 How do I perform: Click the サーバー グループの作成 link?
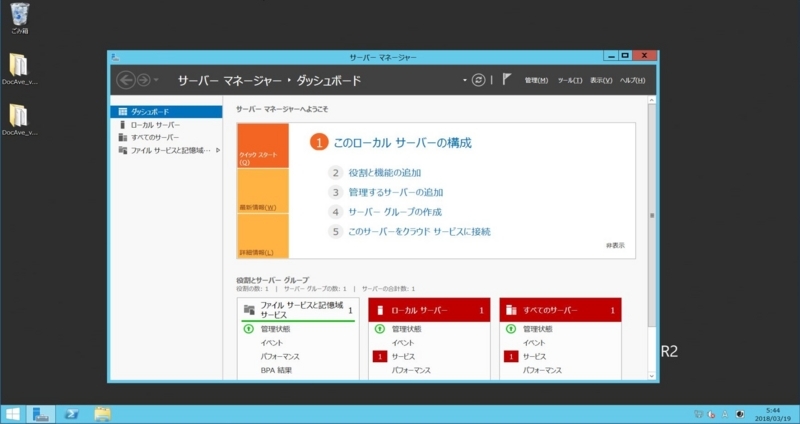(395, 212)
